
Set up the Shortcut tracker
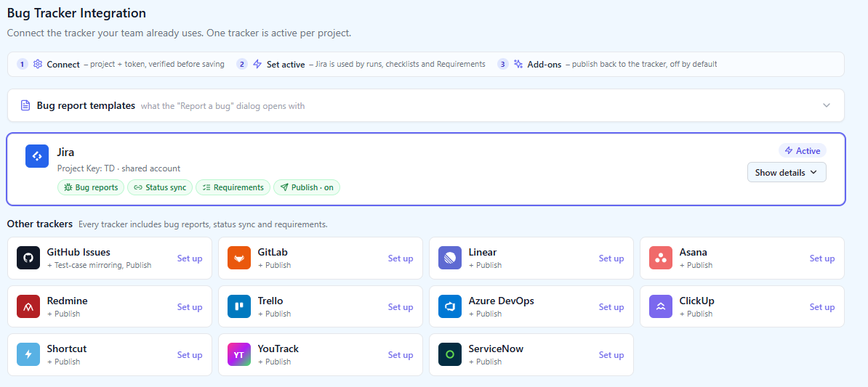[189, 355]
